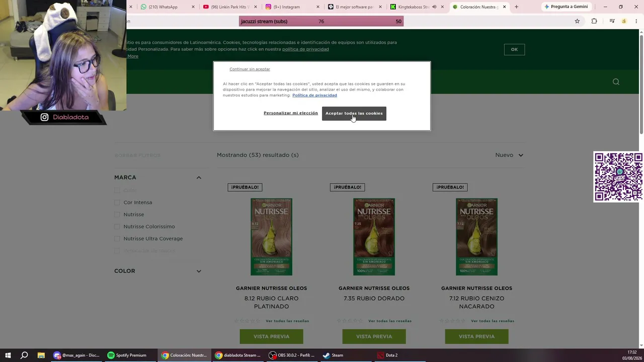This screenshot has height=362, width=644.
Task: Open the site search magnifier icon
Action: click(x=616, y=82)
